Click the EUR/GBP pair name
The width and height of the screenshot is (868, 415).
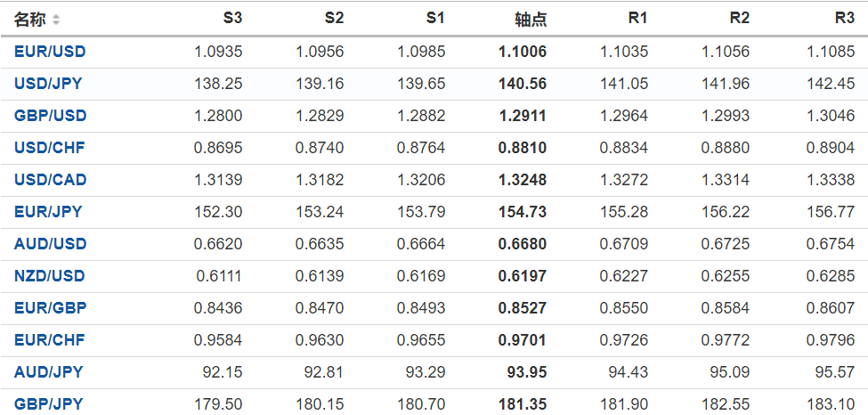50,308
